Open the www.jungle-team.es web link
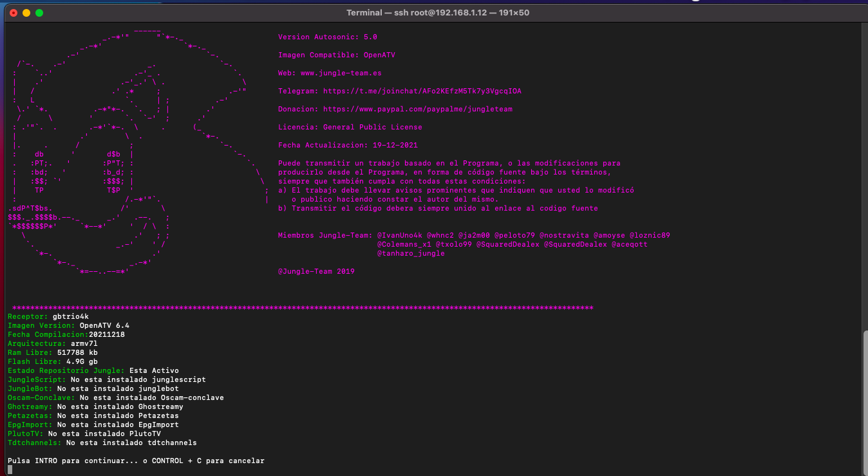 [341, 73]
